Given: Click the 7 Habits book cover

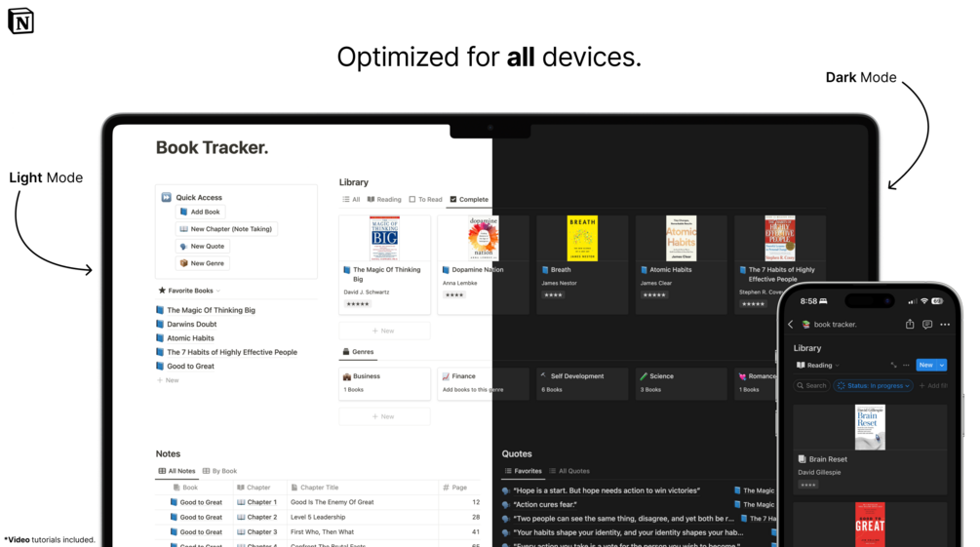Looking at the screenshot, I should pyautogui.click(x=779, y=238).
